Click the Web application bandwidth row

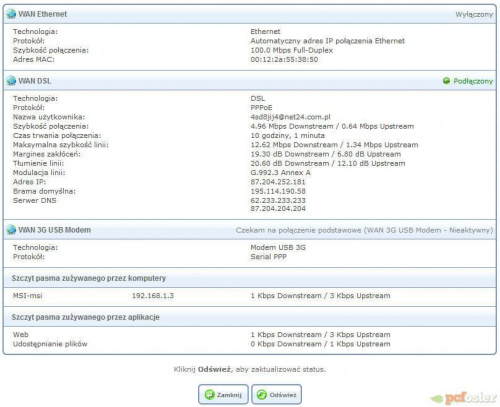coord(249,334)
